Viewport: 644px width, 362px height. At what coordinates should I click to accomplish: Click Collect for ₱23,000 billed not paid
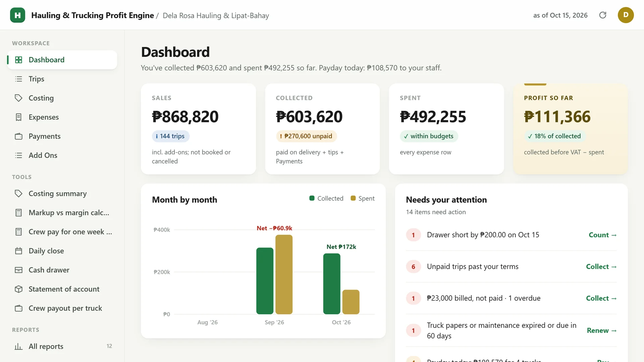tap(601, 298)
